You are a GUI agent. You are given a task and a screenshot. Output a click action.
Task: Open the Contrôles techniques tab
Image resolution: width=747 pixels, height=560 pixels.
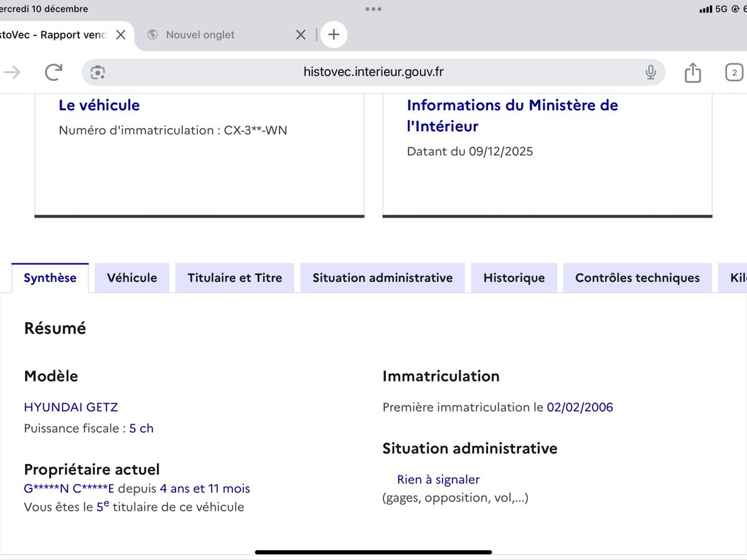click(x=637, y=278)
